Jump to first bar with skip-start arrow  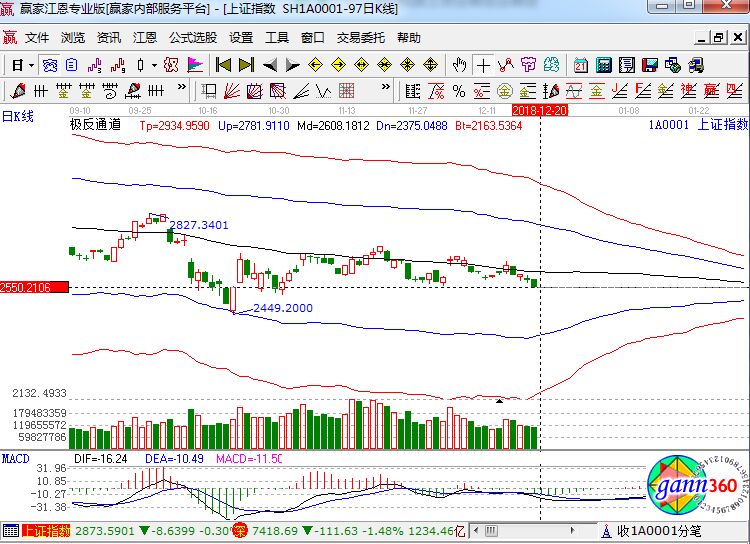tap(224, 65)
